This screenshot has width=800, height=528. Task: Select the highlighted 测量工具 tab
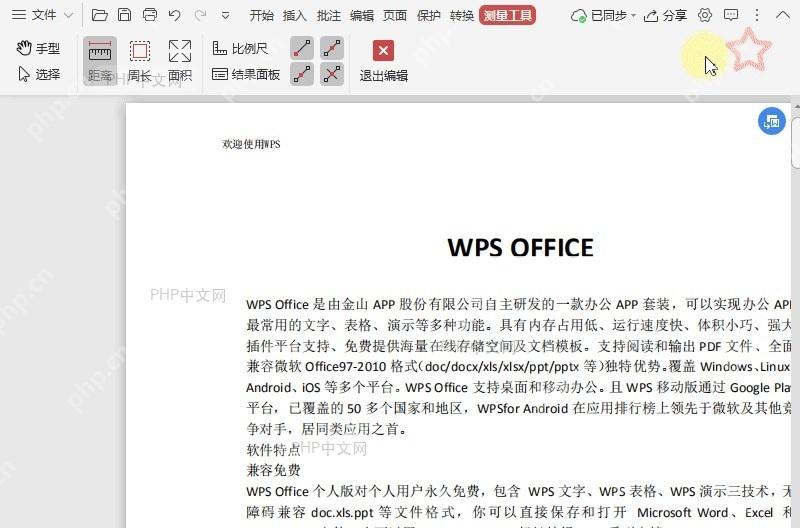click(508, 16)
